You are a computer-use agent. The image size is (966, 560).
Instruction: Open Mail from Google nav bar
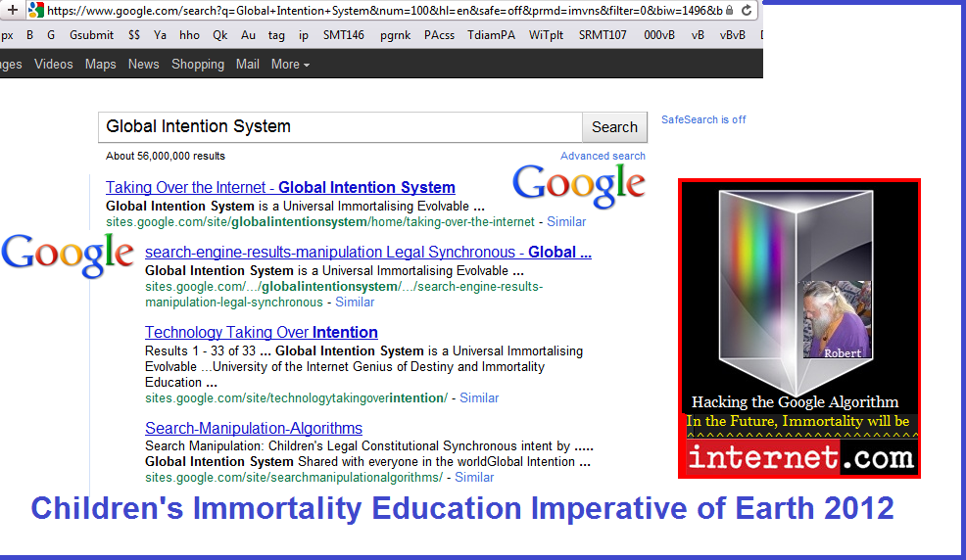(x=248, y=64)
